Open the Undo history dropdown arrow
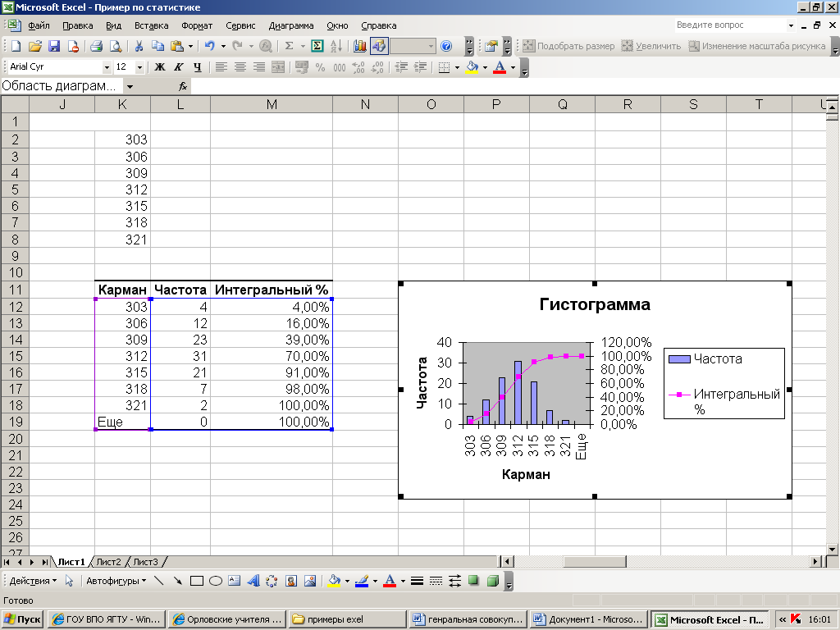Image resolution: width=840 pixels, height=630 pixels. (x=223, y=46)
